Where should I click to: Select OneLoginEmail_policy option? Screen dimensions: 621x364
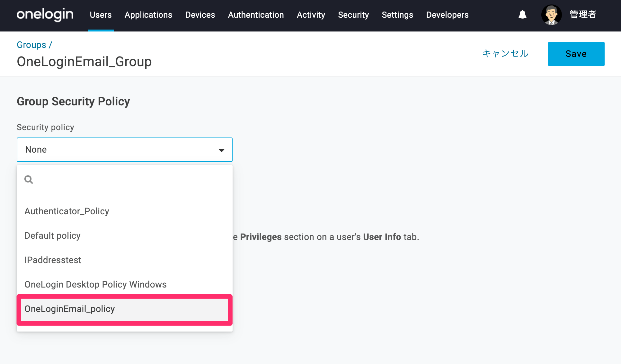(x=125, y=309)
